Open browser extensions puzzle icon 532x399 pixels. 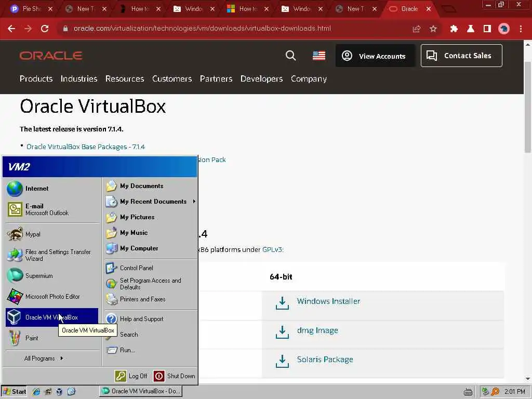[454, 29]
